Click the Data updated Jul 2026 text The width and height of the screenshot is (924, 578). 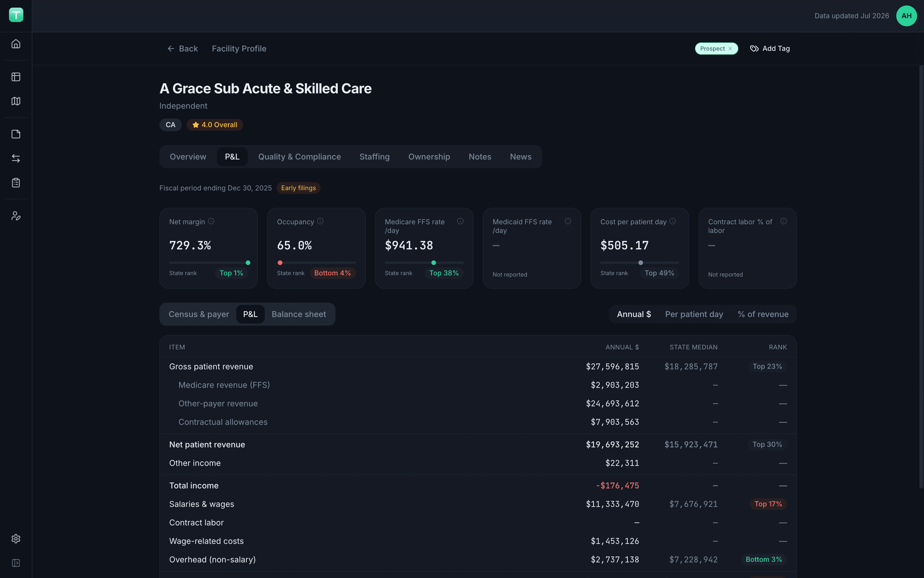click(x=852, y=16)
